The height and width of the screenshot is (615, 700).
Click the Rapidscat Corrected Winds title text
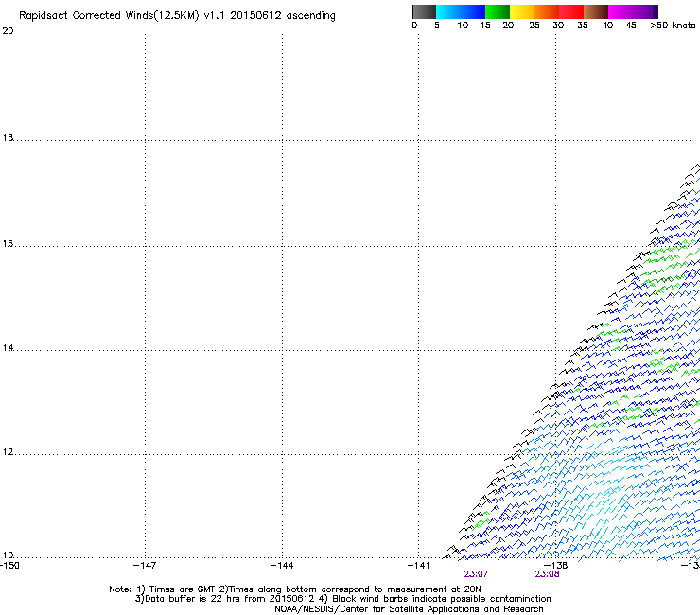[x=177, y=16]
